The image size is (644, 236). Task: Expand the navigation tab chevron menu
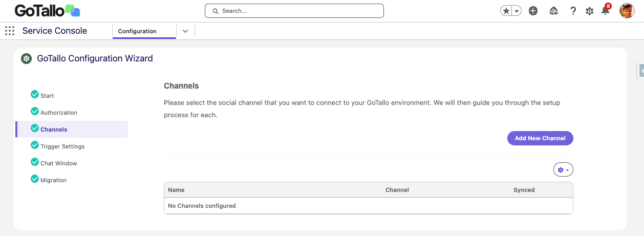(x=185, y=31)
